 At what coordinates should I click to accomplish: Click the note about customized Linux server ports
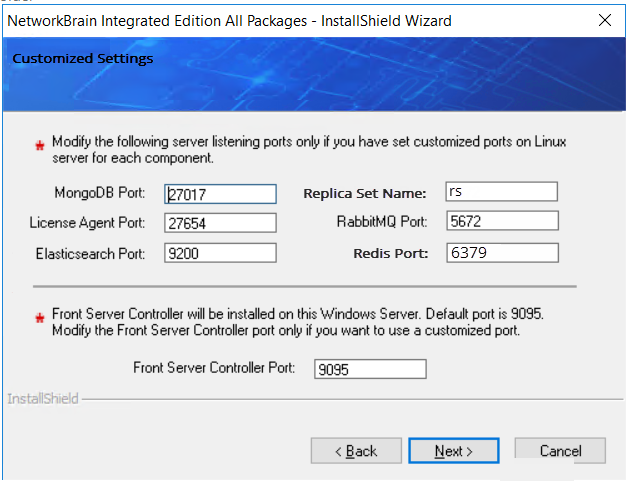[x=309, y=150]
